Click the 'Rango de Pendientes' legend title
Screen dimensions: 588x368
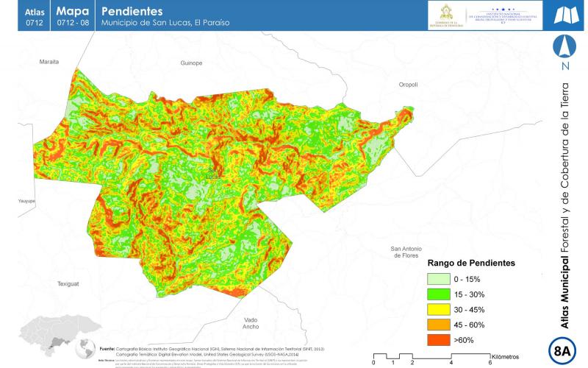(471, 263)
